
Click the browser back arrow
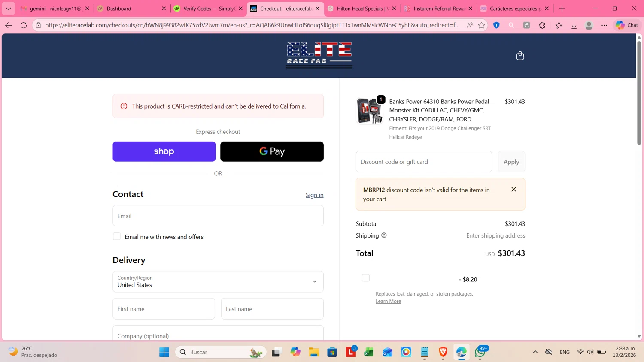point(9,25)
